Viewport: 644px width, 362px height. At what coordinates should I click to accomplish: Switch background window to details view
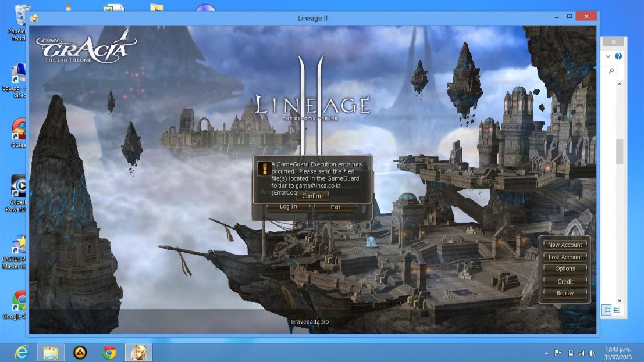606,310
